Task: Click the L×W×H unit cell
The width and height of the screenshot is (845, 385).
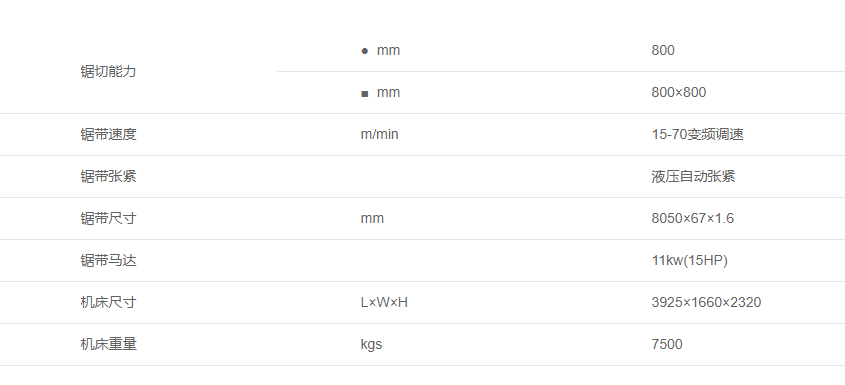Action: (384, 302)
